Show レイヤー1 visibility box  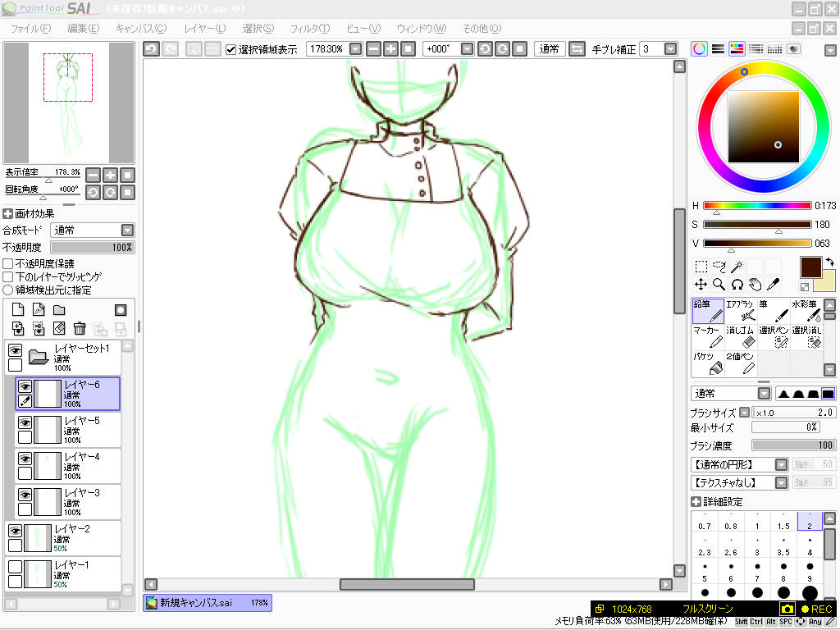(15, 567)
